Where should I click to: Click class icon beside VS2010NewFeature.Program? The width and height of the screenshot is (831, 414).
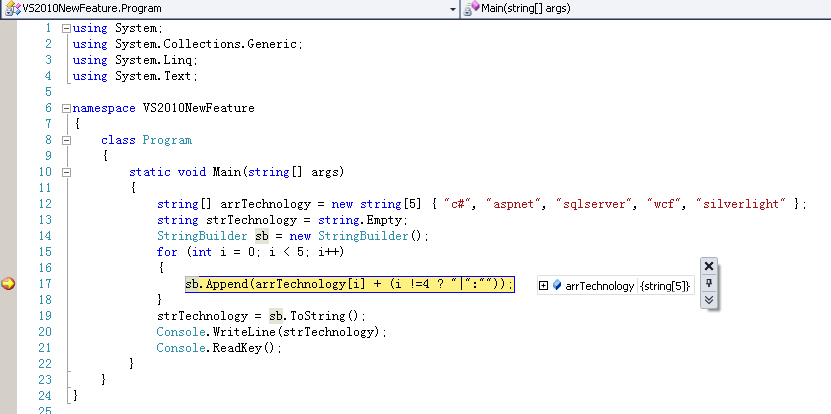[12, 8]
